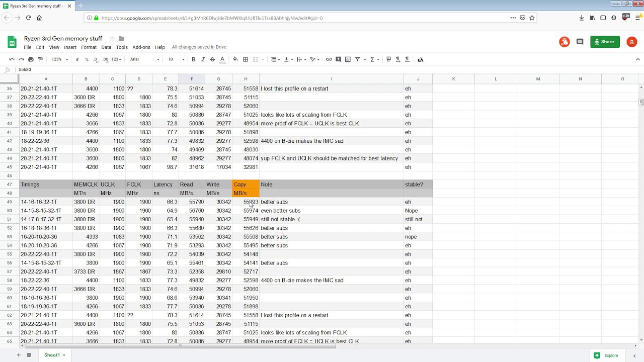Toggle strikethrough formatting
This screenshot has height=362, width=644.
212,59
